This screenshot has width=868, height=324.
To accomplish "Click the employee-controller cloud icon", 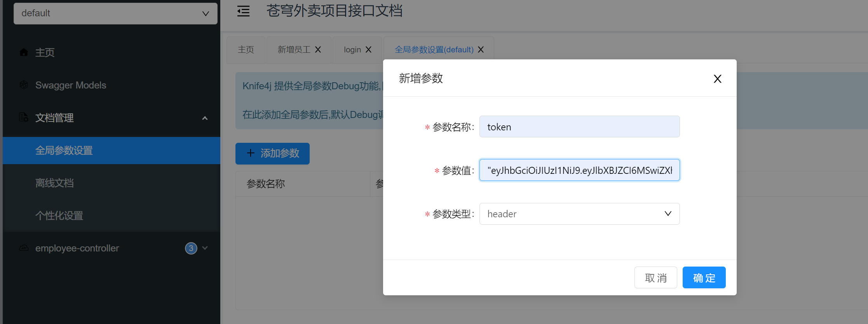I will click(24, 248).
